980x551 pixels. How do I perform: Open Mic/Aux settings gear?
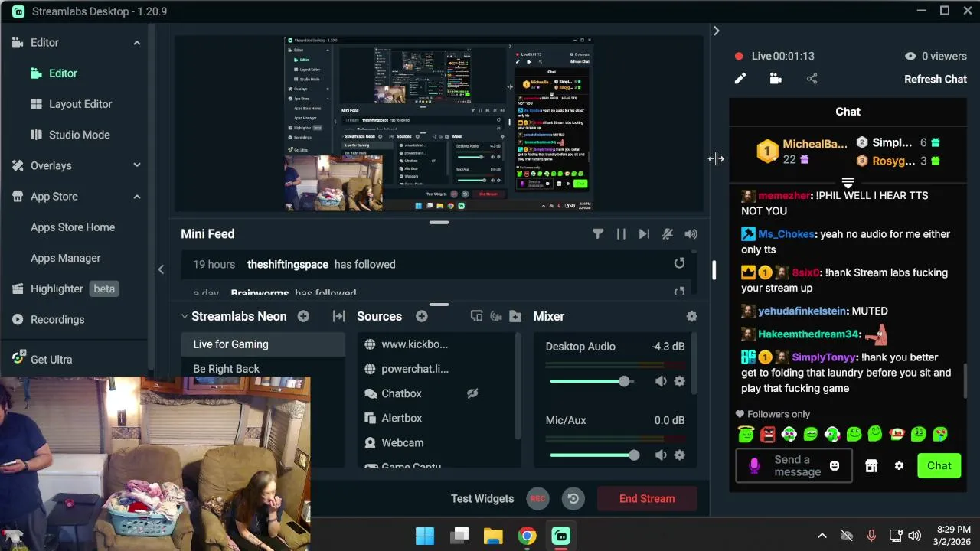[679, 455]
